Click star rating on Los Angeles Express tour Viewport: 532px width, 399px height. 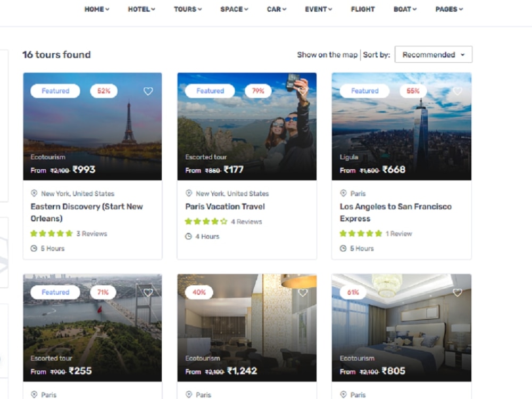[x=361, y=234]
